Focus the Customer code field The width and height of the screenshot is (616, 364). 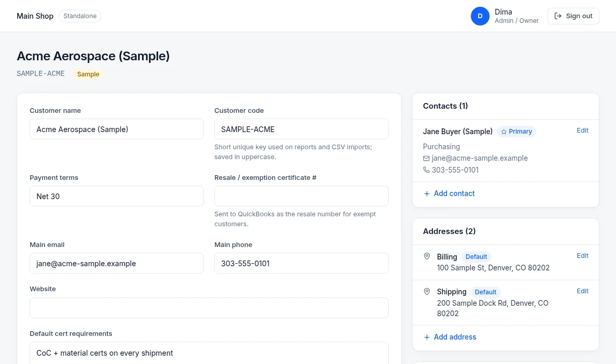(x=301, y=129)
